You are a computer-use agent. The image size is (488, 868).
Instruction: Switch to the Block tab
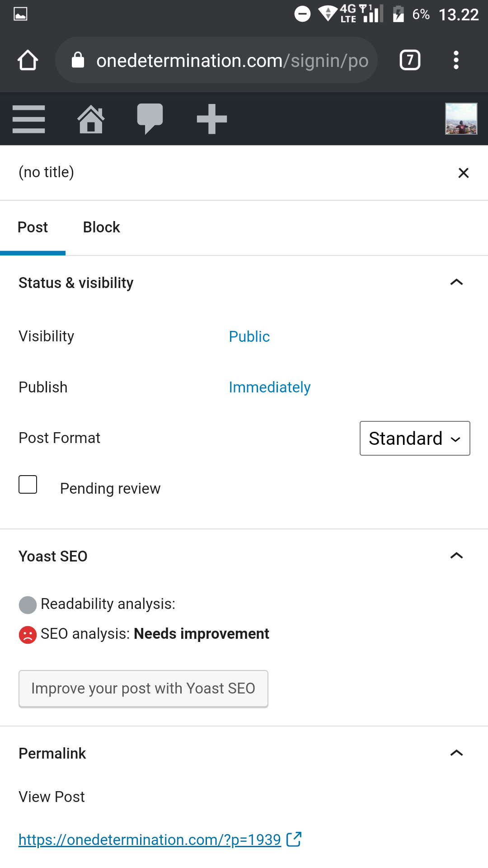[101, 227]
